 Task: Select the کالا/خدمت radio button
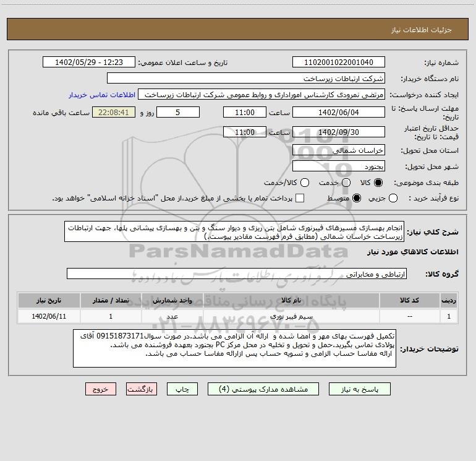tap(305, 183)
